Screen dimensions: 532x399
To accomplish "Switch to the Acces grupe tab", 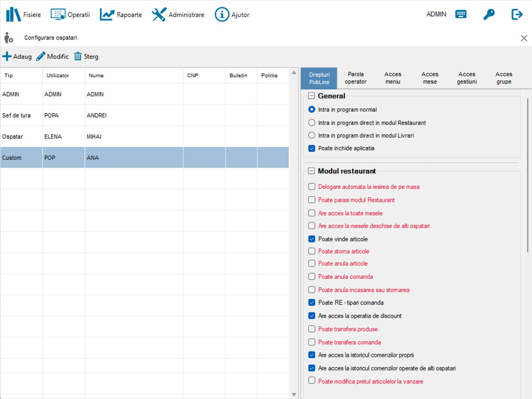I will 504,78.
